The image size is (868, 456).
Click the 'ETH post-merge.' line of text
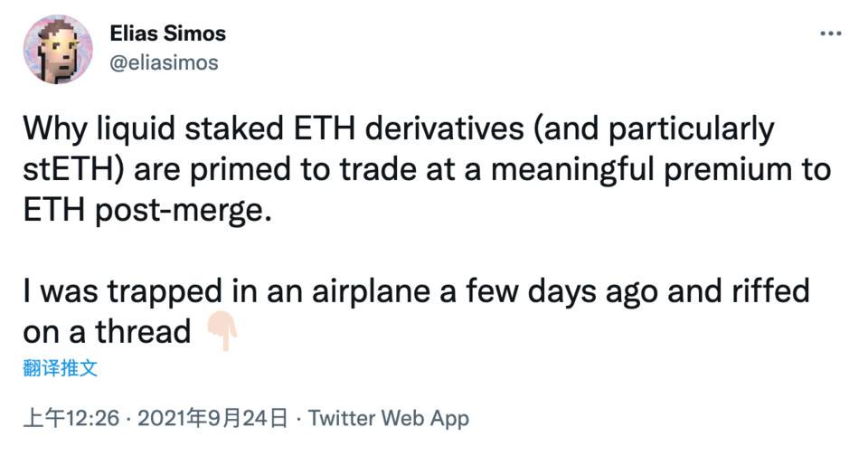coord(147,211)
